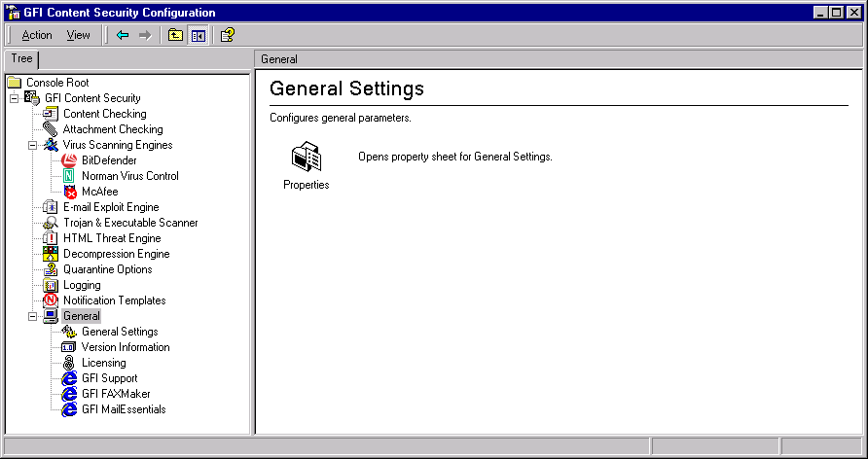The image size is (868, 459).
Task: Click the Up one level folder icon
Action: [175, 35]
